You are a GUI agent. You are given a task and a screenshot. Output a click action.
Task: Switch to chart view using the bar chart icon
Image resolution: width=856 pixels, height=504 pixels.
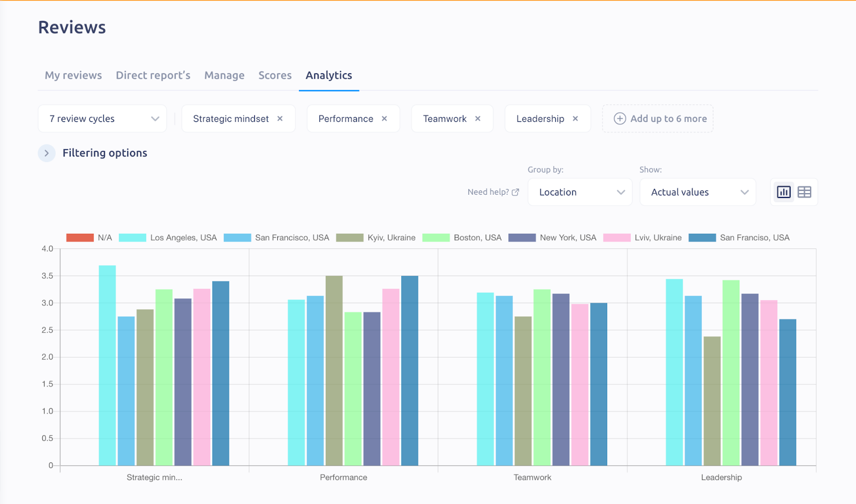pos(783,192)
